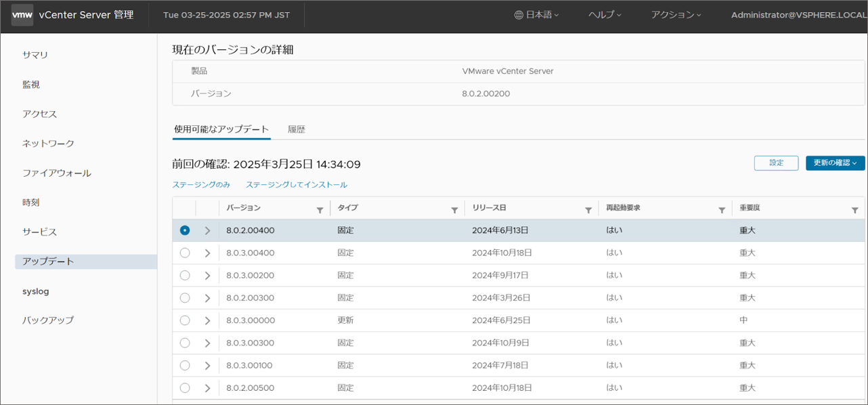Screen dimensions: 868x405
Task: Select radio button for version 8.0.2.00300
Action: click(185, 298)
